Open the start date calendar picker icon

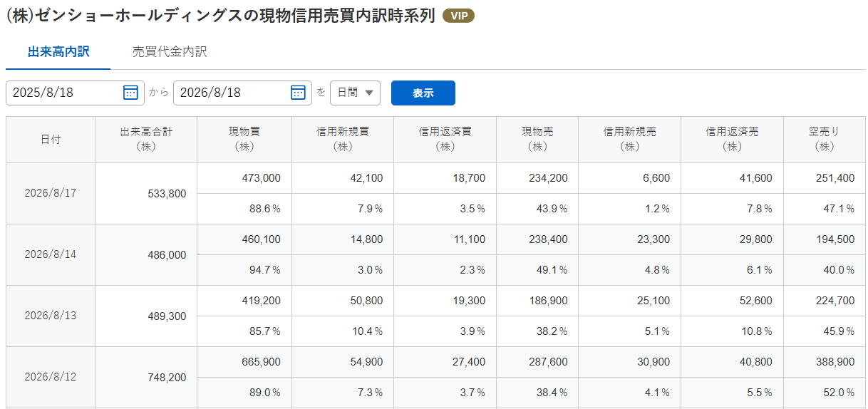[130, 93]
